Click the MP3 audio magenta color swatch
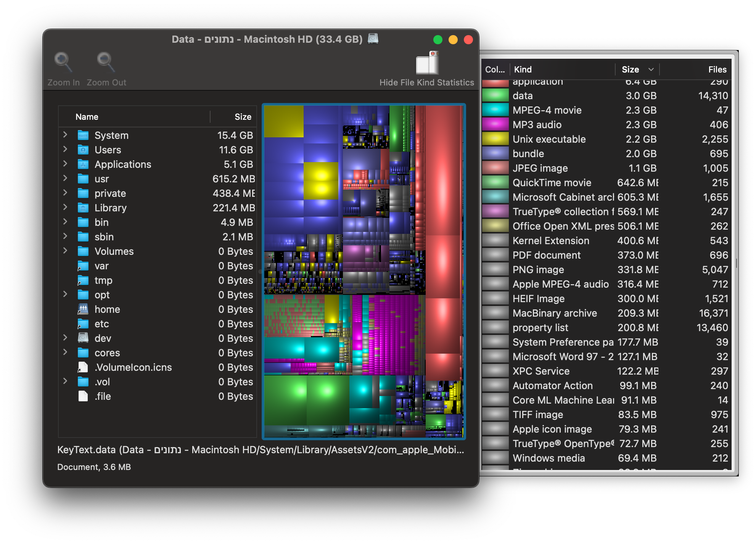This screenshot has width=756, height=544. click(x=495, y=125)
